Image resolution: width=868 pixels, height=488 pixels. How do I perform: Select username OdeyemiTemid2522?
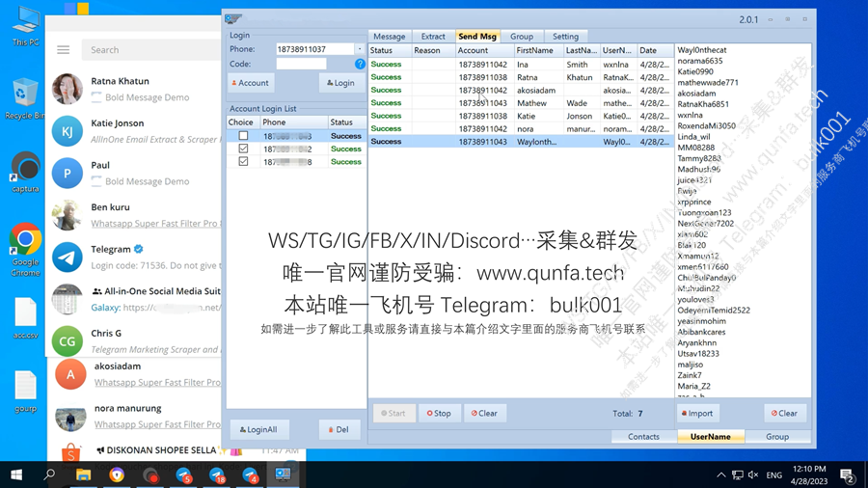point(714,311)
